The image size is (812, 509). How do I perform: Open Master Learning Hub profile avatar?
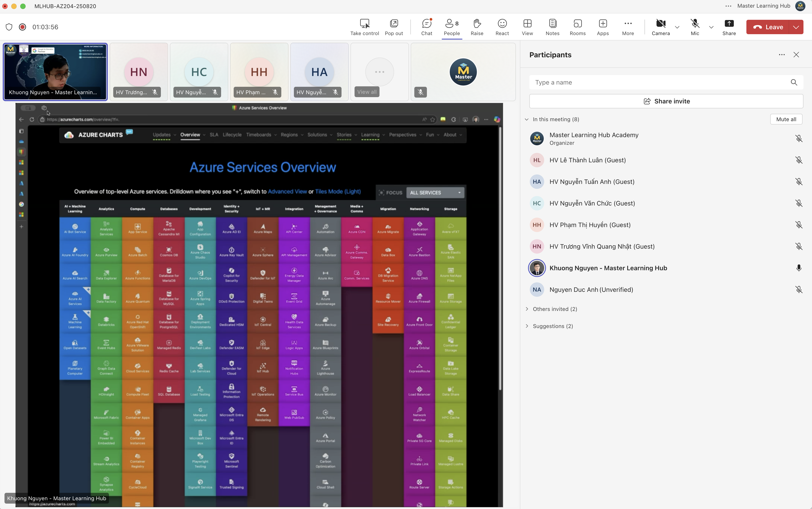(x=800, y=6)
